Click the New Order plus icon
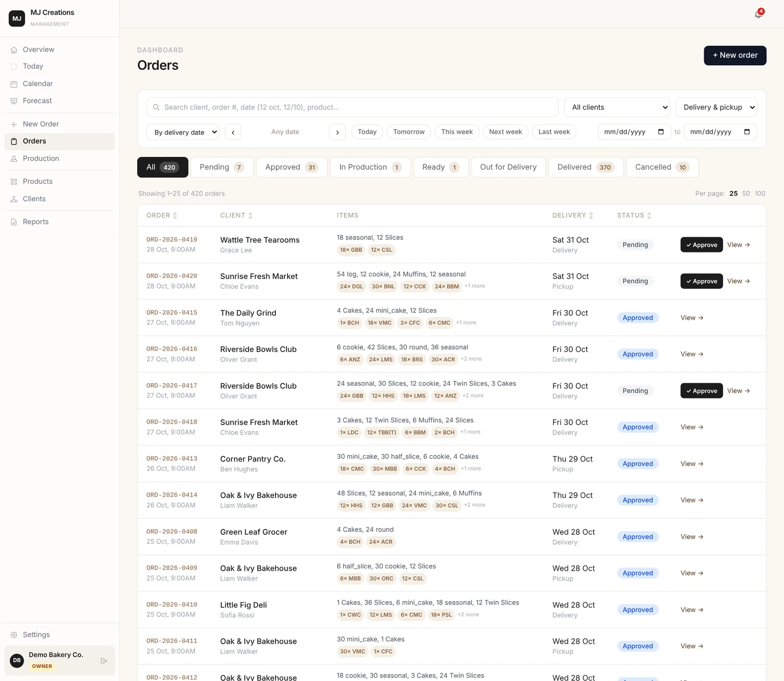The height and width of the screenshot is (681, 784). (x=14, y=124)
